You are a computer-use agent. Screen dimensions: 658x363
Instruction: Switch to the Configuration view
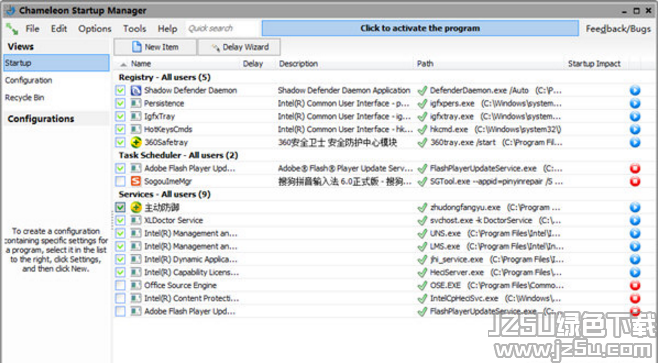tap(29, 80)
